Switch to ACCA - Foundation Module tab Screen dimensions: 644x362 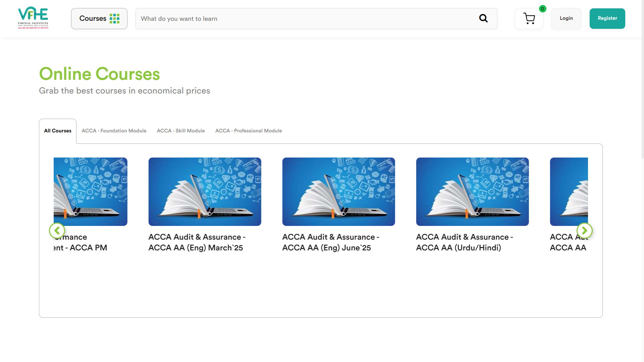[x=114, y=131]
